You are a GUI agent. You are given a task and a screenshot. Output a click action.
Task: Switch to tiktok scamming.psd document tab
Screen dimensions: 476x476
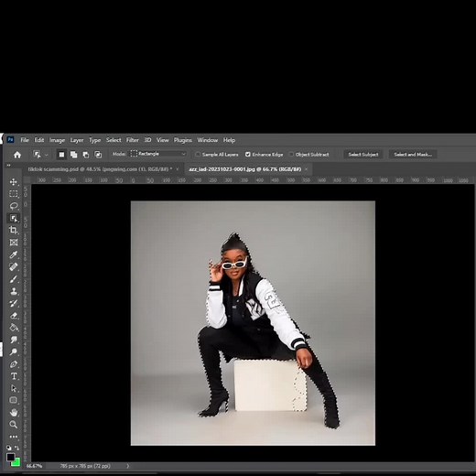coord(100,169)
